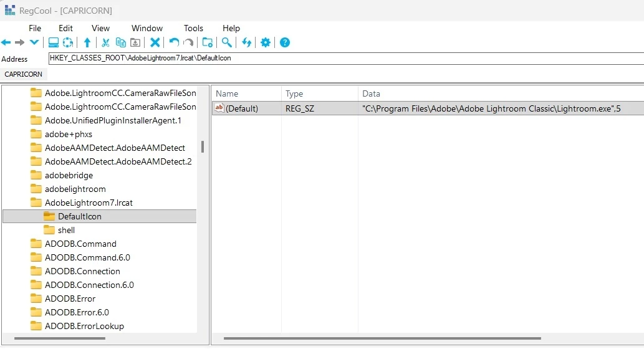Select the AdobeLightroom7.lrcat key

point(89,203)
